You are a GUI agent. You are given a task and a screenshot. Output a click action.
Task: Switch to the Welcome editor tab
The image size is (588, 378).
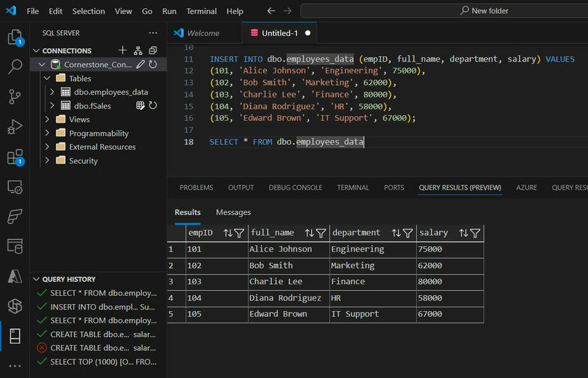203,32
